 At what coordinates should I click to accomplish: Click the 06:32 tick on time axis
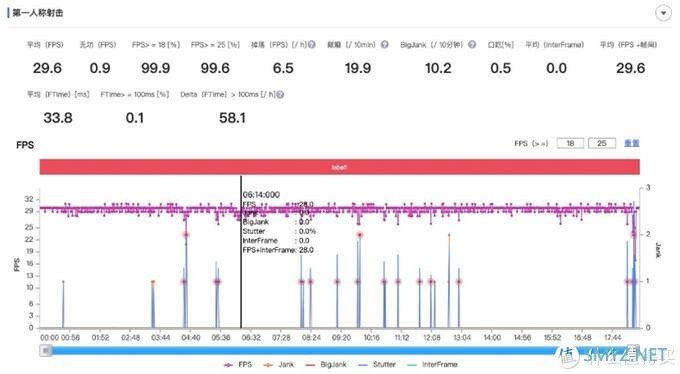coord(251,338)
